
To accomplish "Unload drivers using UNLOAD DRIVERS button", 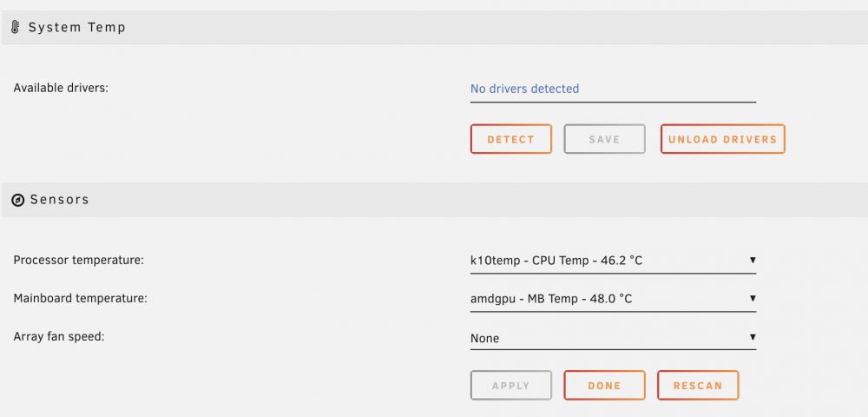I will coord(722,139).
